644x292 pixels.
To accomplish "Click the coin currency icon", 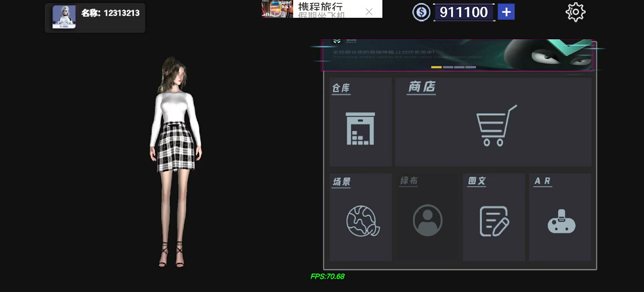I will [421, 12].
